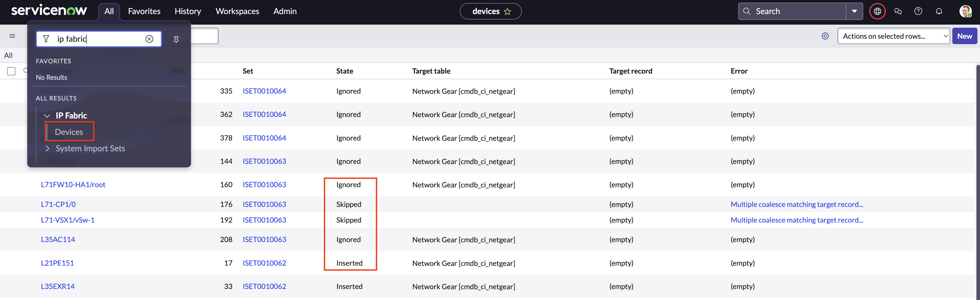
Task: Collapse the IP Fabric application group
Action: (47, 116)
